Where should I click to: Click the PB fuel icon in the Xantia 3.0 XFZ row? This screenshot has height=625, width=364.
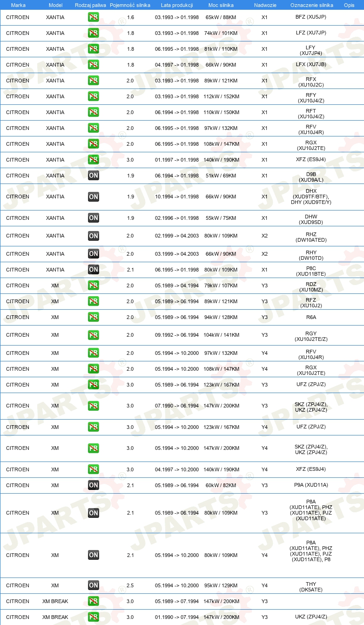94,160
